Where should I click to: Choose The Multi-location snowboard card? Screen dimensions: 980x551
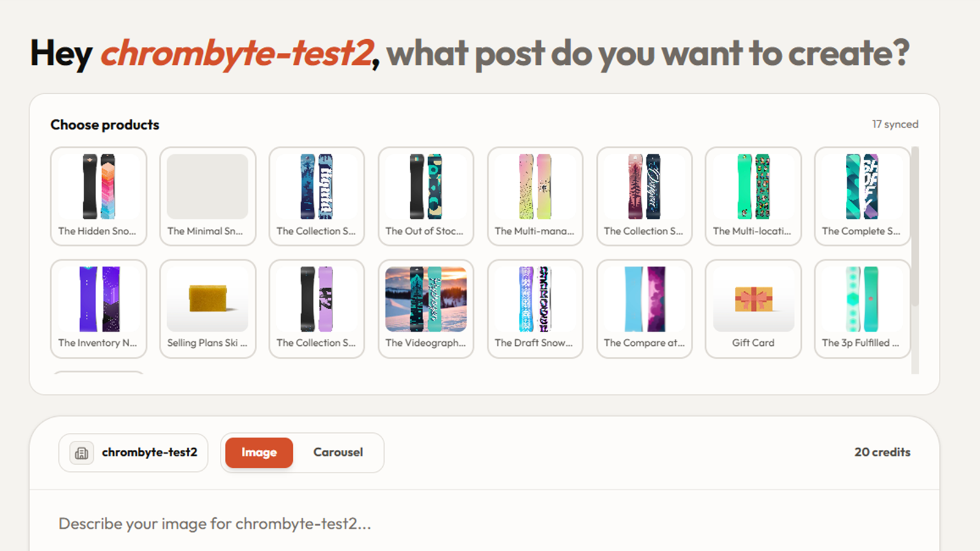(x=753, y=196)
